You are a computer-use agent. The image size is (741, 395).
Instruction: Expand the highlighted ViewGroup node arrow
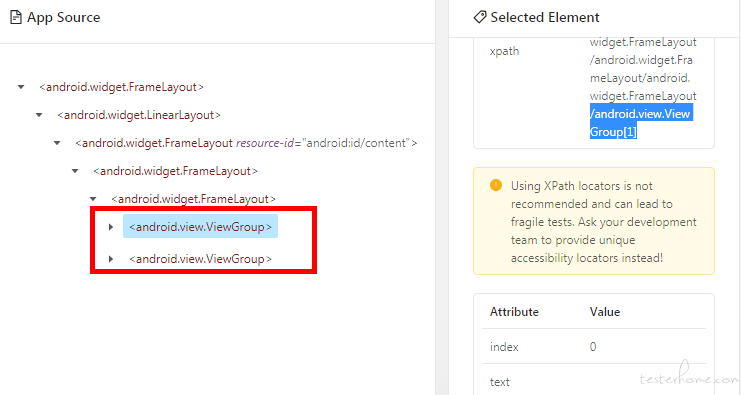coord(111,227)
